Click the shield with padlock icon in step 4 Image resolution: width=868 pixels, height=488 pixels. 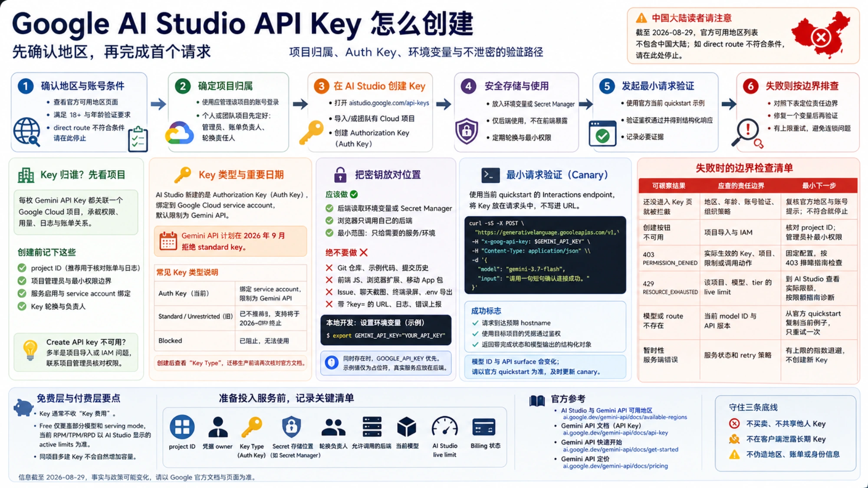point(467,131)
